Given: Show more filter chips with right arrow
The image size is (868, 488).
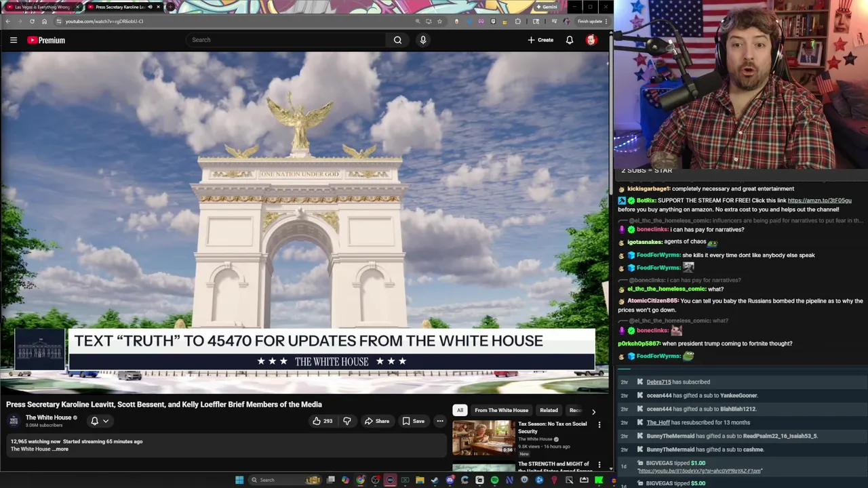Looking at the screenshot, I should [593, 411].
